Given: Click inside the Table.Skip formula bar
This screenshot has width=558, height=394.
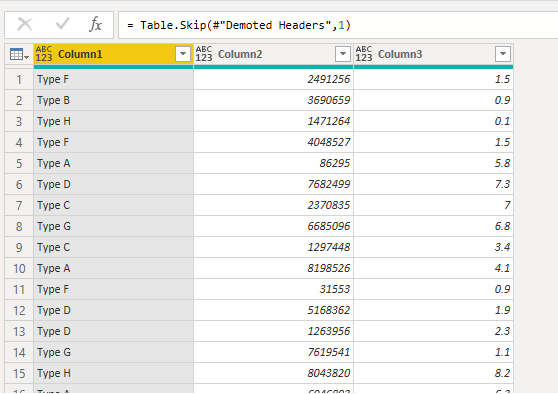Looking at the screenshot, I should [337, 25].
